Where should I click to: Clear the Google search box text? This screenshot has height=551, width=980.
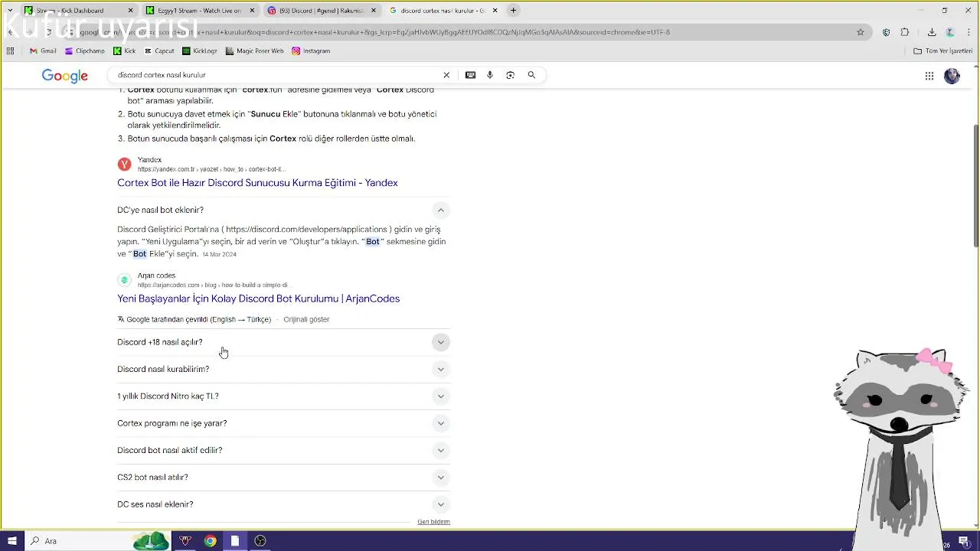pos(446,75)
